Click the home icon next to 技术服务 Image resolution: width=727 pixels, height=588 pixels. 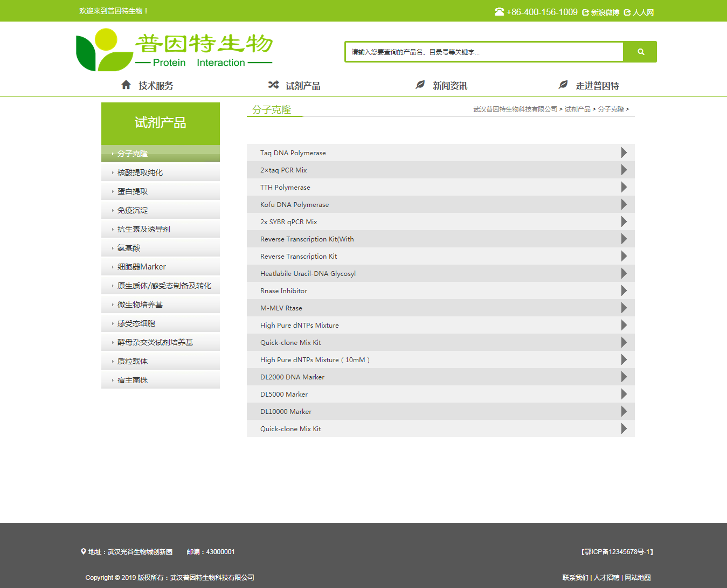[x=126, y=84]
